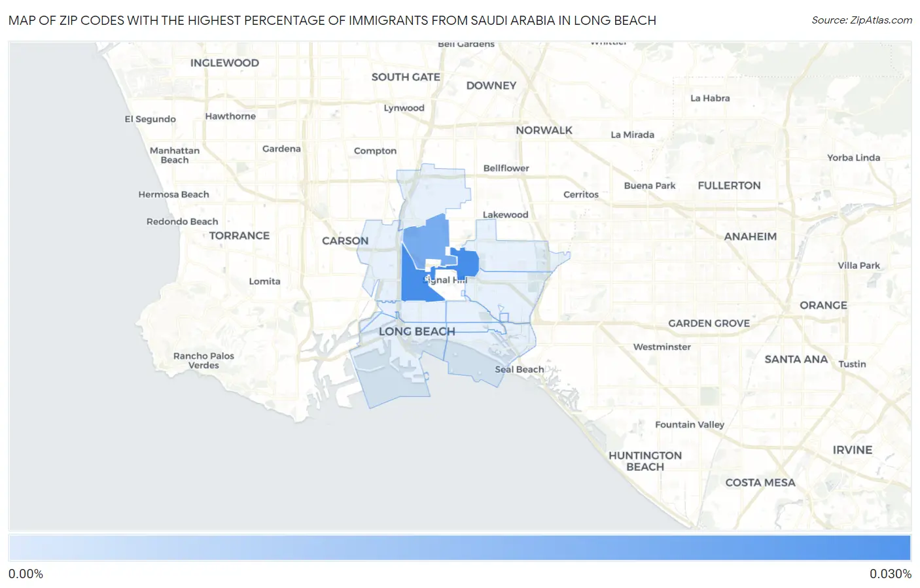
Task: Click the El Segundo map label
Action: pyautogui.click(x=150, y=119)
